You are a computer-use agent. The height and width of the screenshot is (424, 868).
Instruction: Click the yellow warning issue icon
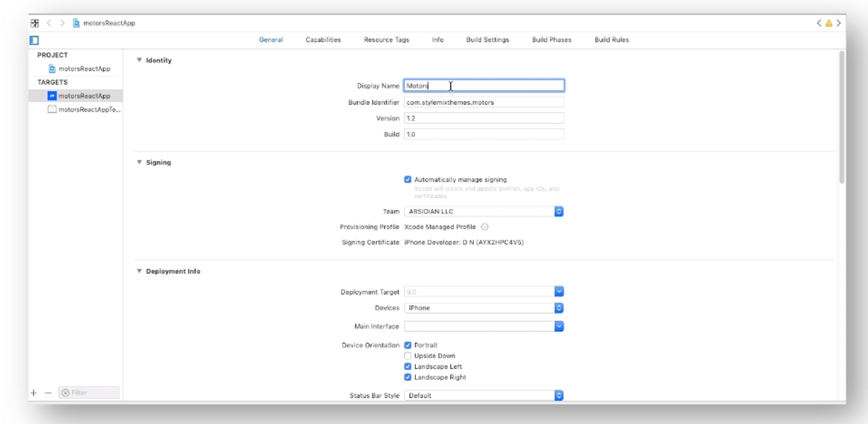829,23
